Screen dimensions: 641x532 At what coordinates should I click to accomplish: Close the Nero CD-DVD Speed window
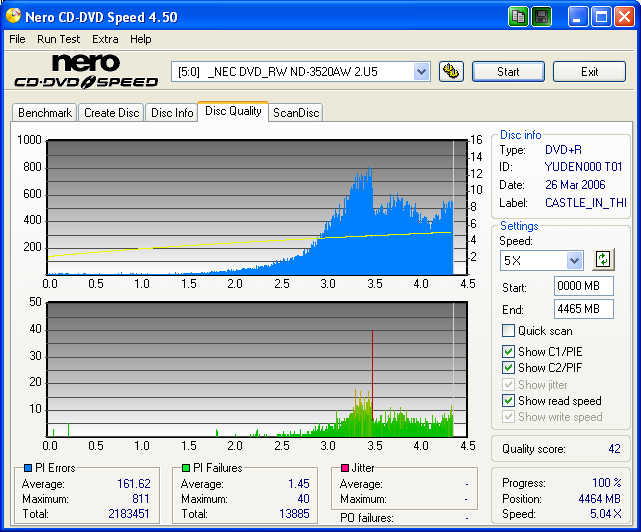[624, 17]
